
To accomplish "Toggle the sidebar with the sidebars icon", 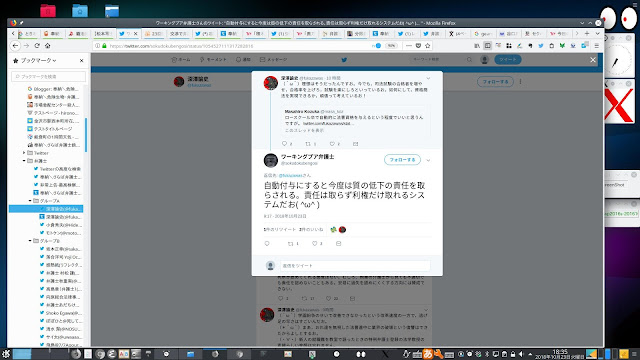I will point(487,46).
